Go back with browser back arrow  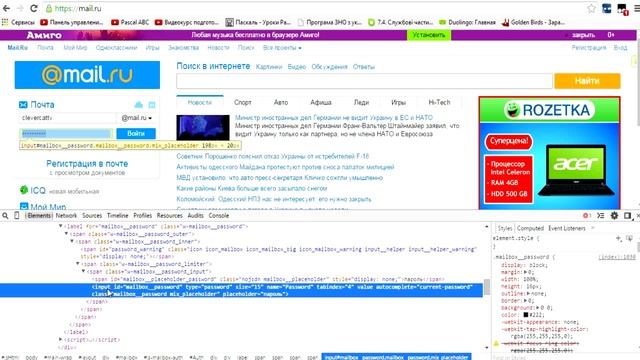pos(7,8)
